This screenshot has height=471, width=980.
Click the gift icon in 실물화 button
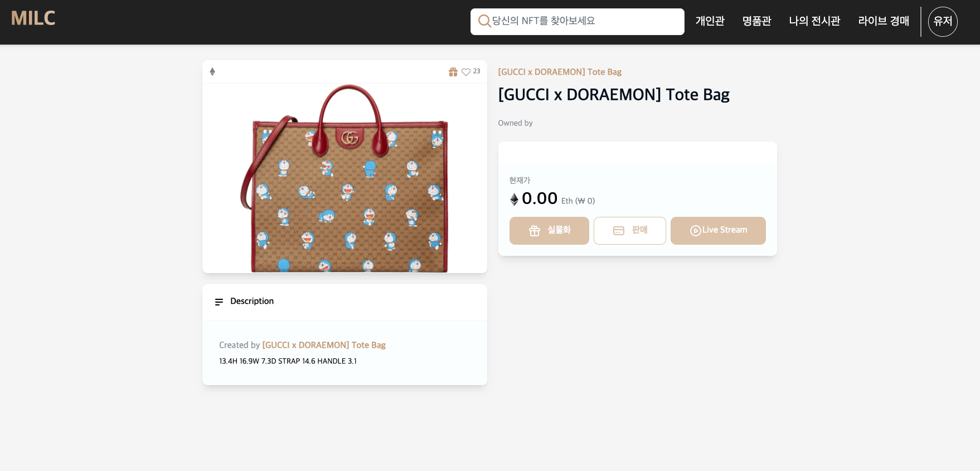[535, 231]
